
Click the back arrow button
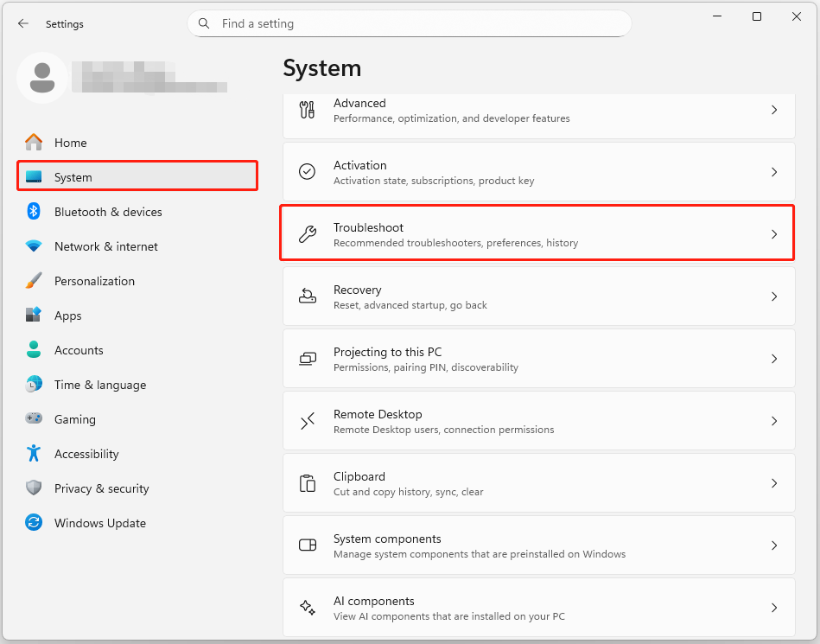23,23
